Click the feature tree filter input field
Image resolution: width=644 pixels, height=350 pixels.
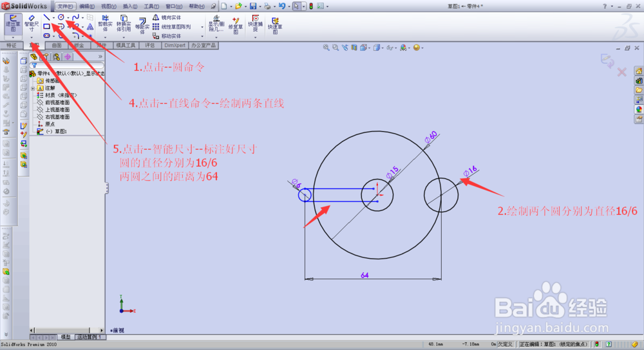click(x=68, y=65)
